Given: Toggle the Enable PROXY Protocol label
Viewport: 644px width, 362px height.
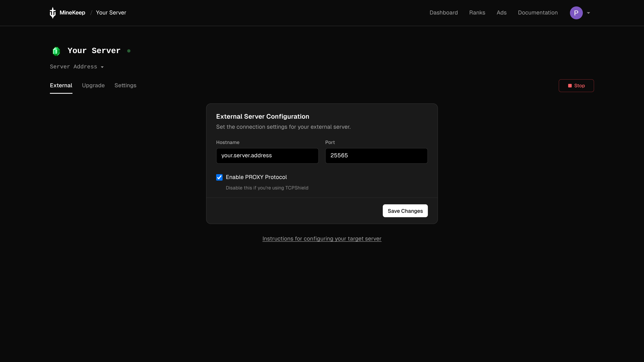Looking at the screenshot, I should click(x=256, y=177).
